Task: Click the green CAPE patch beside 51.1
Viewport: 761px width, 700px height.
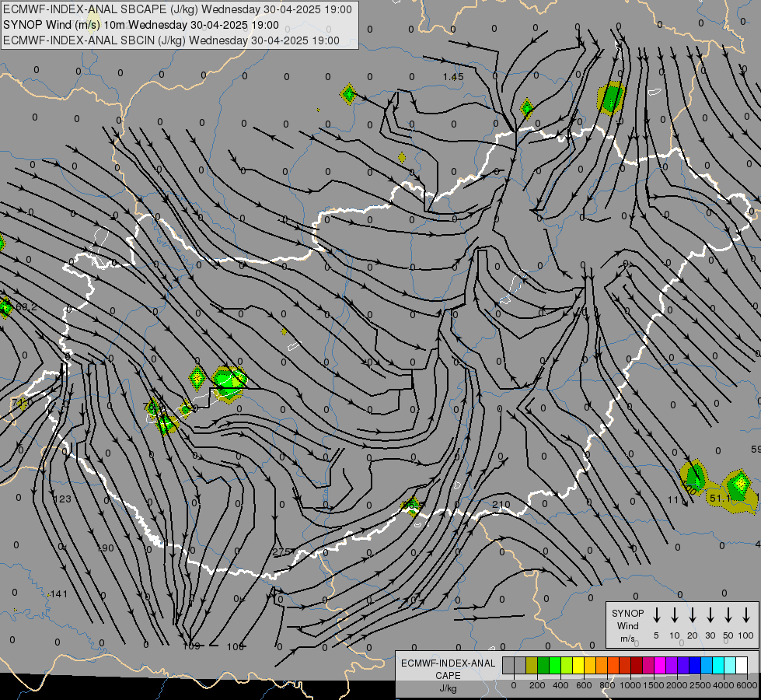Action: coord(738,486)
